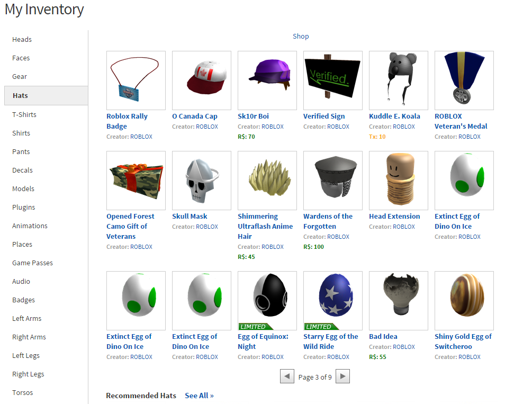
Task: Go to the previous inventory page arrow
Action: [x=287, y=376]
